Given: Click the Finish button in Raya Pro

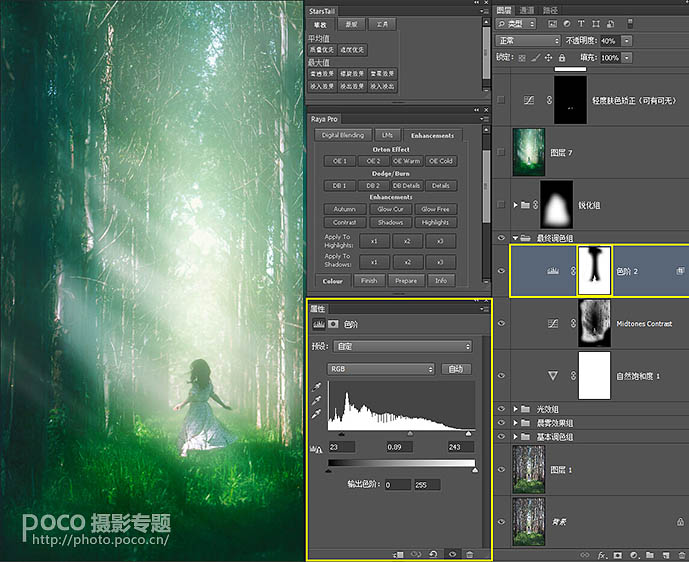Looking at the screenshot, I should click(369, 281).
